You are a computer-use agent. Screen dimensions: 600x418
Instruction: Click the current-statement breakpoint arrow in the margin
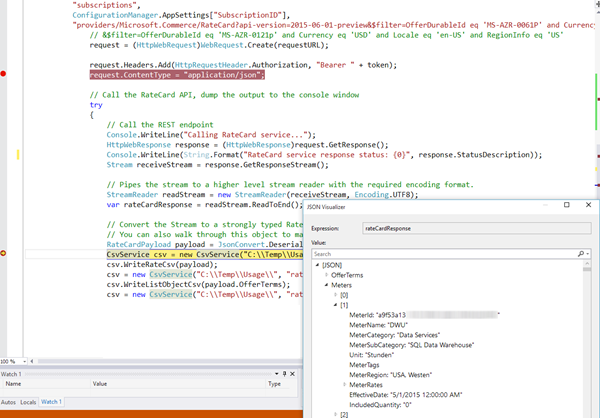(x=4, y=255)
